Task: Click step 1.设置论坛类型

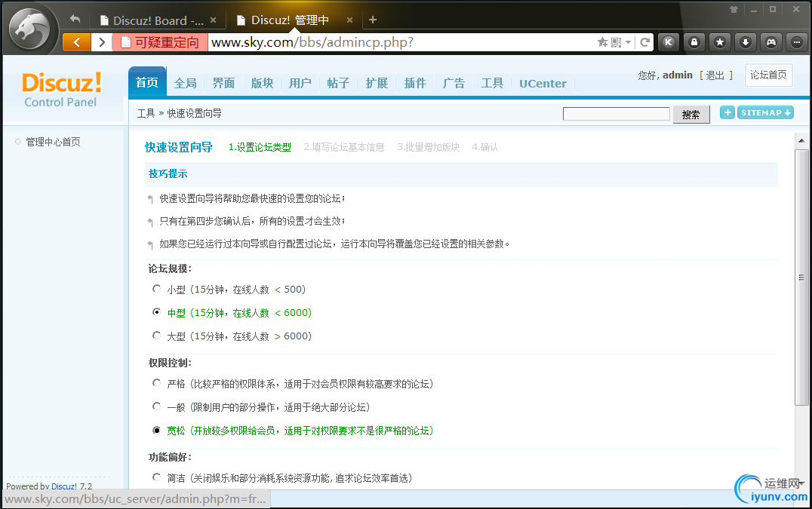Action: coord(260,147)
